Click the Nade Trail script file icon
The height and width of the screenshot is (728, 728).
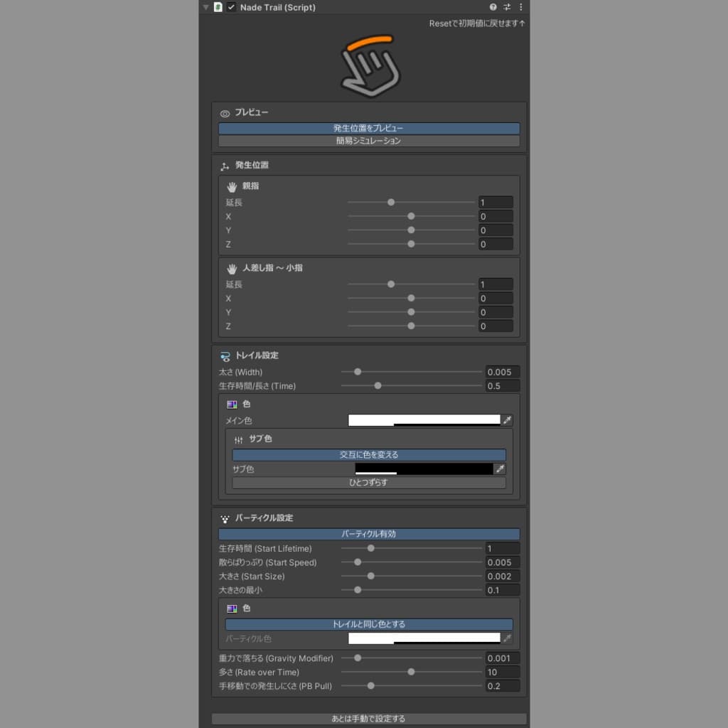click(218, 7)
